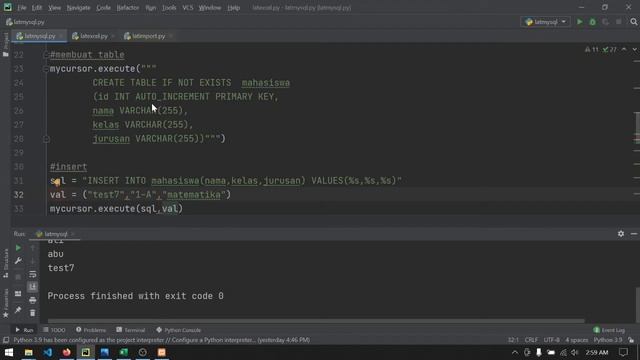This screenshot has width=640, height=360.
Task: Hide the Run tool window with the minus icon
Action: click(633, 234)
